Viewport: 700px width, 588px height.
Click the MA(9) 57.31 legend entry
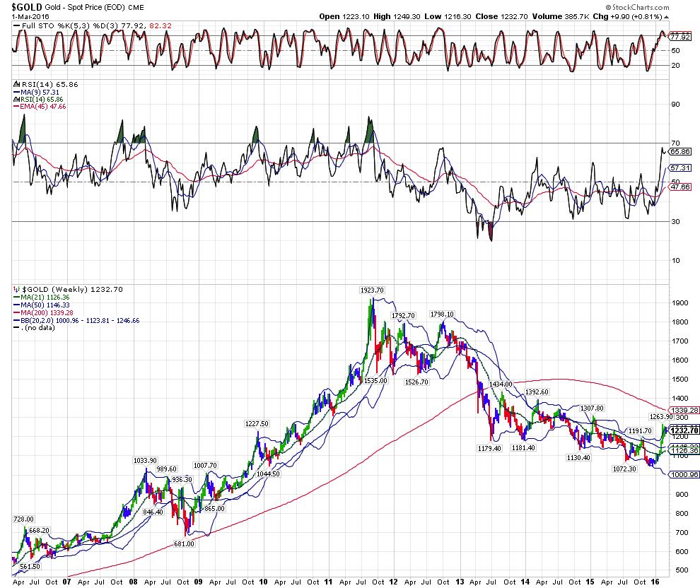coord(37,92)
